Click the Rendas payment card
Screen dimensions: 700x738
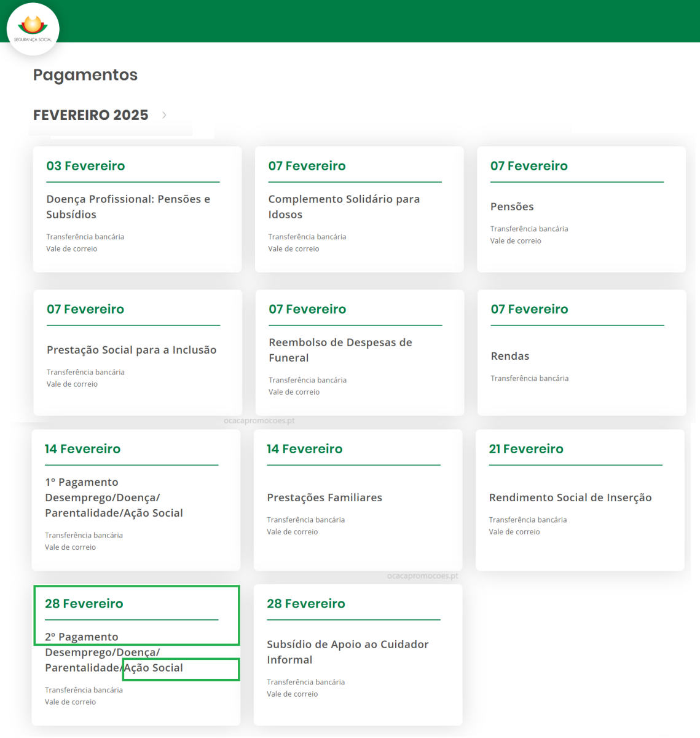click(x=509, y=356)
